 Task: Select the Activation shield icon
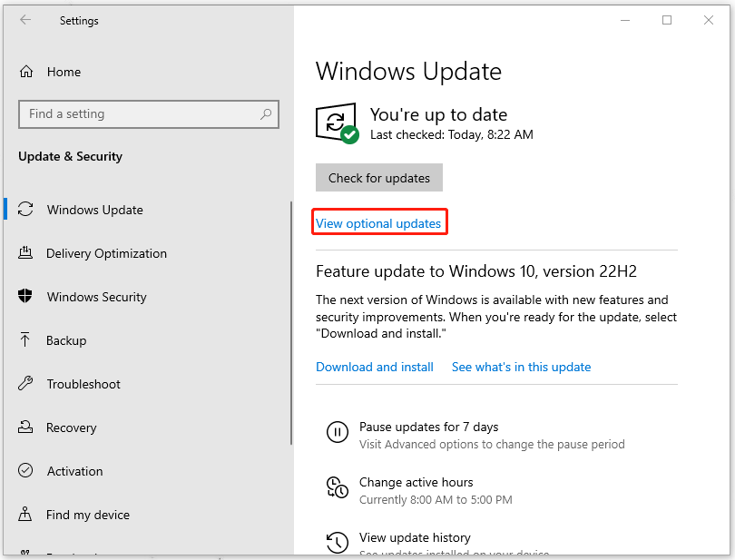coord(25,471)
